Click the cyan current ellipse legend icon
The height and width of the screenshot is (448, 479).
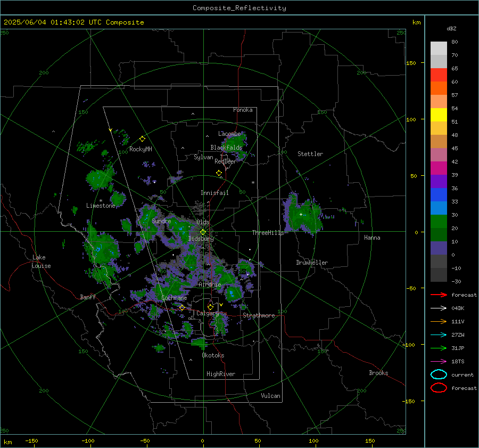pyautogui.click(x=439, y=374)
